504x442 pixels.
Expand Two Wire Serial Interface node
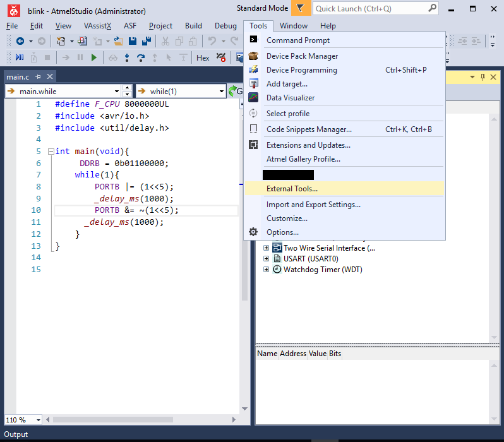click(266, 248)
